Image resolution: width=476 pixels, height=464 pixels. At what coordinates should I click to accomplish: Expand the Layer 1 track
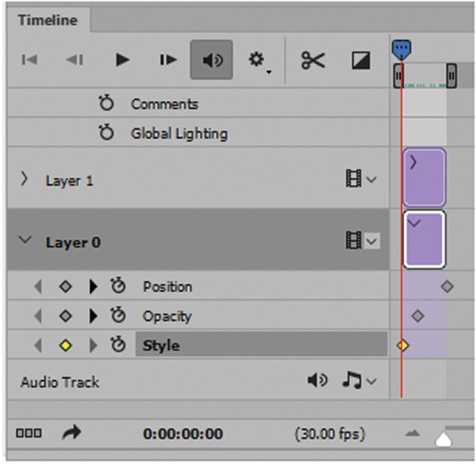[24, 180]
